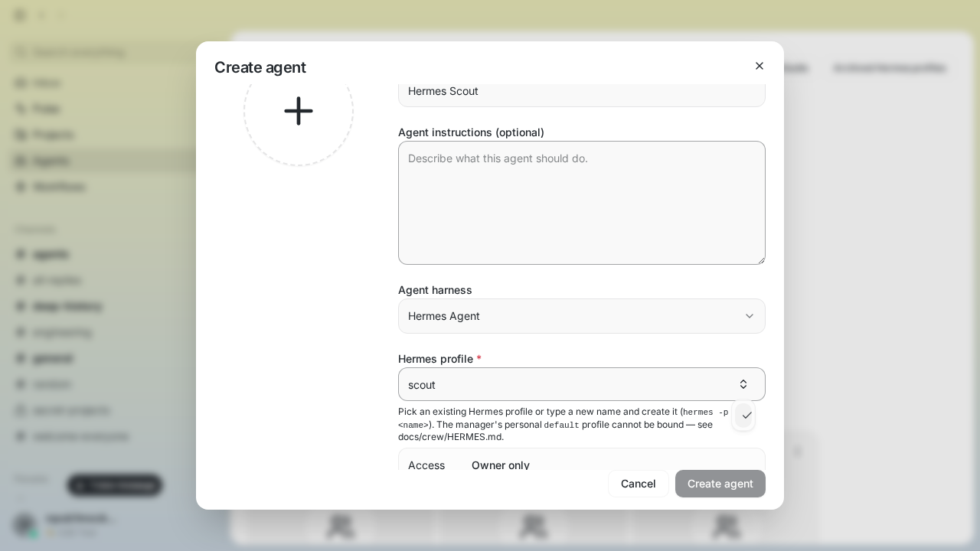Viewport: 980px width, 551px height.
Task: Upload an avatar with the plus circle
Action: coord(299,111)
